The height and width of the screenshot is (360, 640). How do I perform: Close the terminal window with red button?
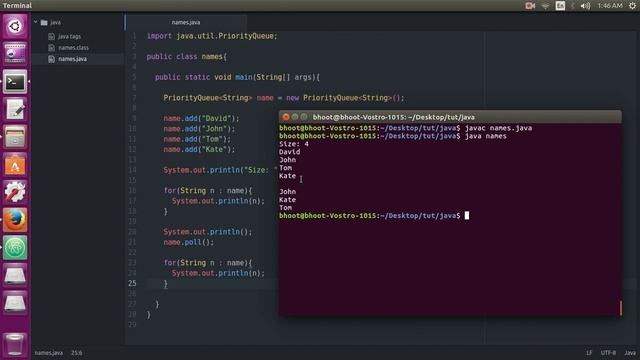coord(286,117)
